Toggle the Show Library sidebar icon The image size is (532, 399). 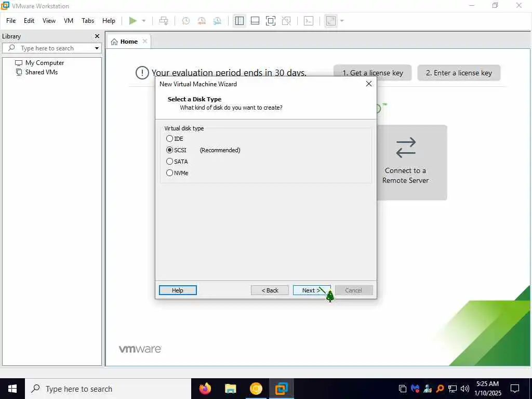[239, 21]
